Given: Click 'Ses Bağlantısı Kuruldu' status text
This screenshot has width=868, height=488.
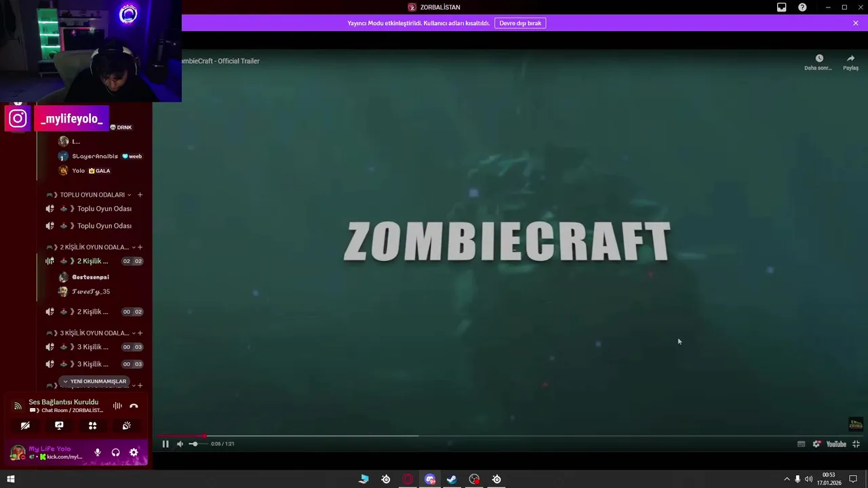Looking at the screenshot, I should coord(63,403).
